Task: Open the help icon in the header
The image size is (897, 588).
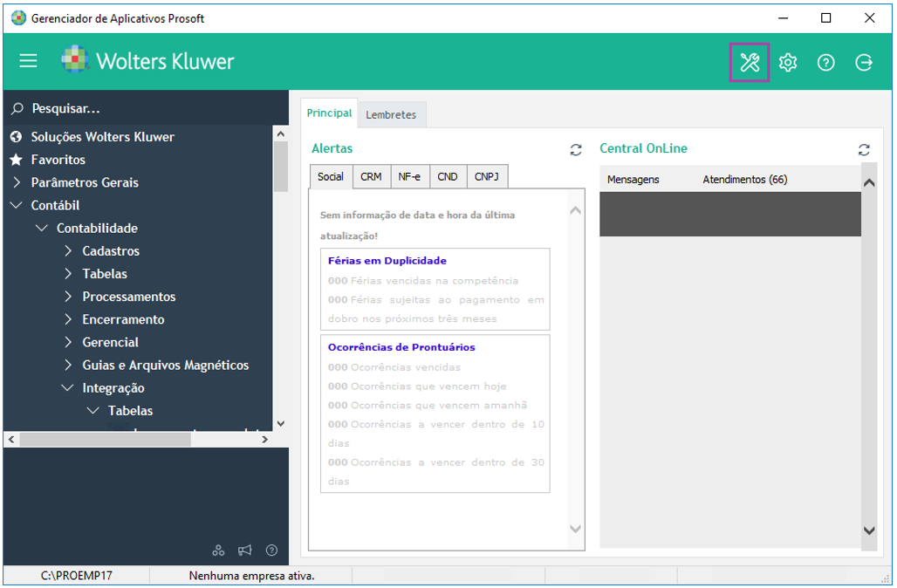Action: tap(825, 62)
